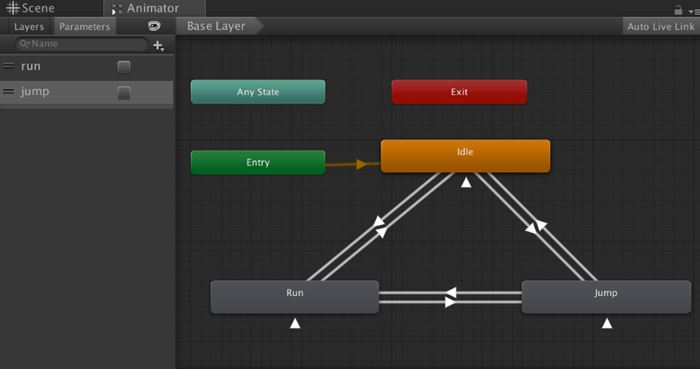This screenshot has width=700, height=369.
Task: Switch to the Scene tab
Action: click(30, 8)
